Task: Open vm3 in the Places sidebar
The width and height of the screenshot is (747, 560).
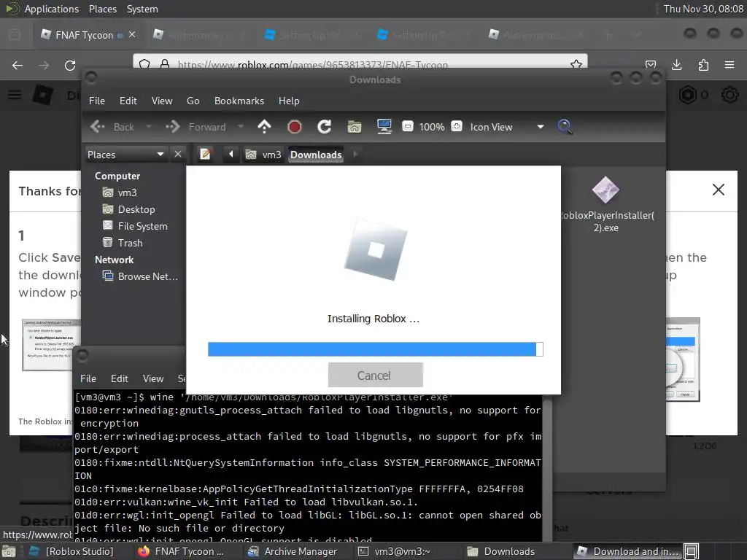Action: click(x=120, y=192)
